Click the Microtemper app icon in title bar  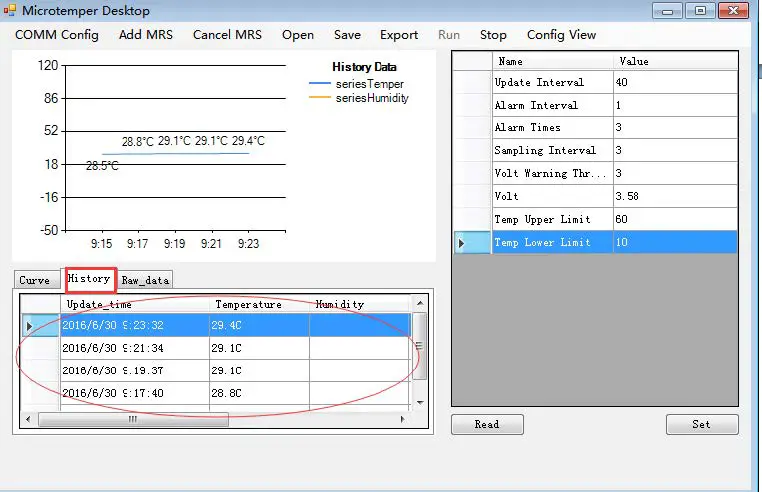point(11,11)
